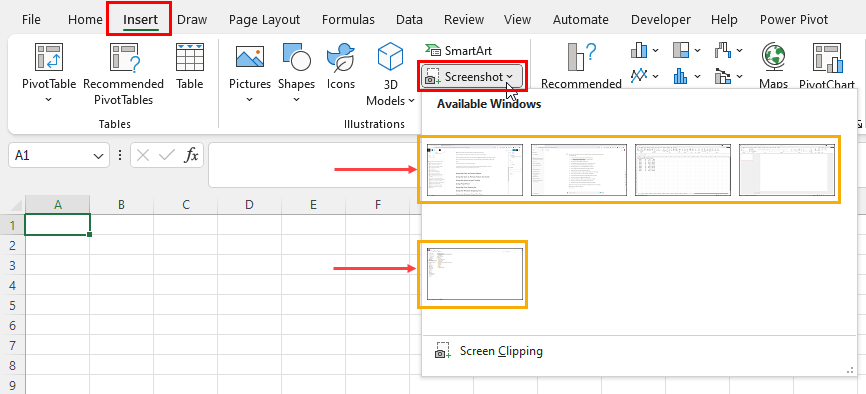Click the statistic histogram chart icon
The height and width of the screenshot is (394, 866).
[x=680, y=75]
